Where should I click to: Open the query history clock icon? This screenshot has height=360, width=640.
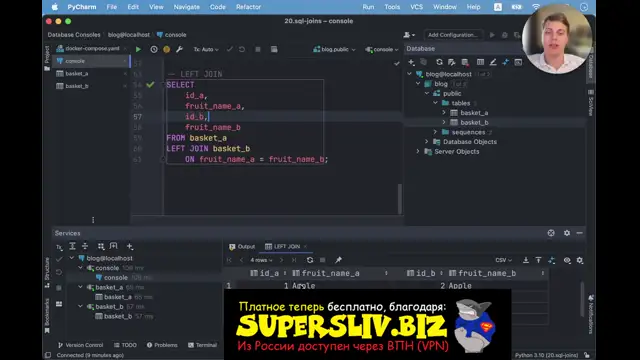(153, 49)
